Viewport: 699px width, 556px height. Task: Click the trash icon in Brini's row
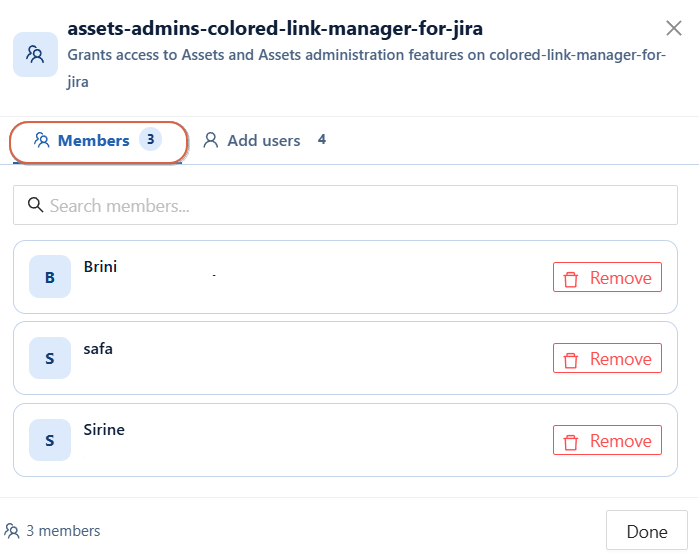point(571,279)
